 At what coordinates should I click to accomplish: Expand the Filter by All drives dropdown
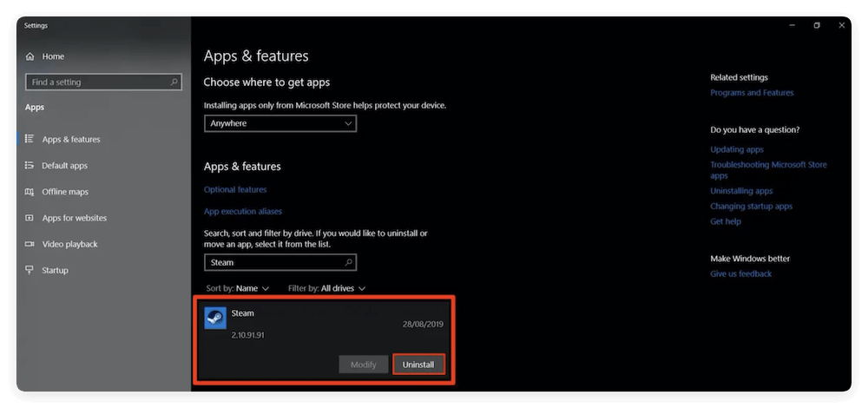[326, 288]
